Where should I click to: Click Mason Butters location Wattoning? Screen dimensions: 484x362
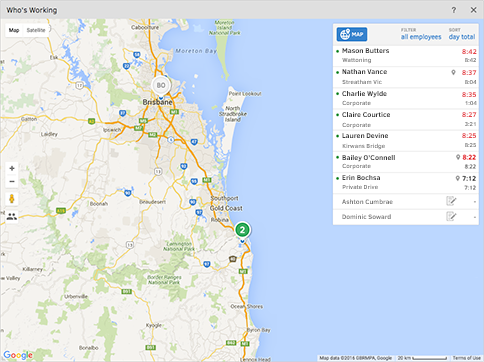click(356, 60)
